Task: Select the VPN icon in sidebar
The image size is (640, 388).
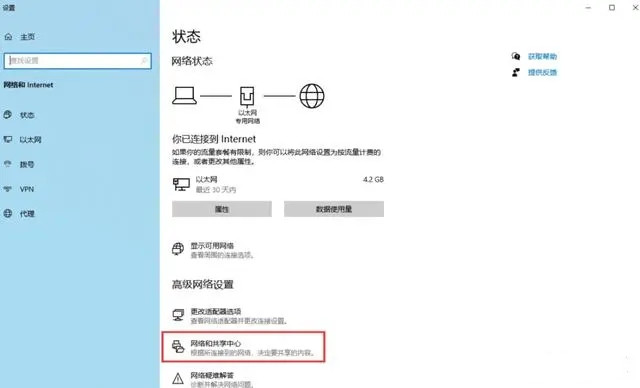Action: pyautogui.click(x=7, y=189)
